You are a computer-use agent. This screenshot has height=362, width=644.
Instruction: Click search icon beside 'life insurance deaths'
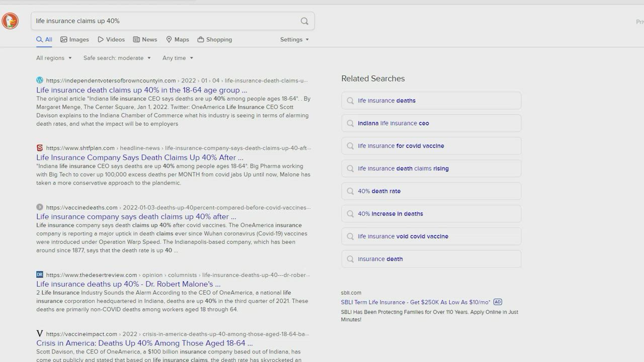coord(350,101)
